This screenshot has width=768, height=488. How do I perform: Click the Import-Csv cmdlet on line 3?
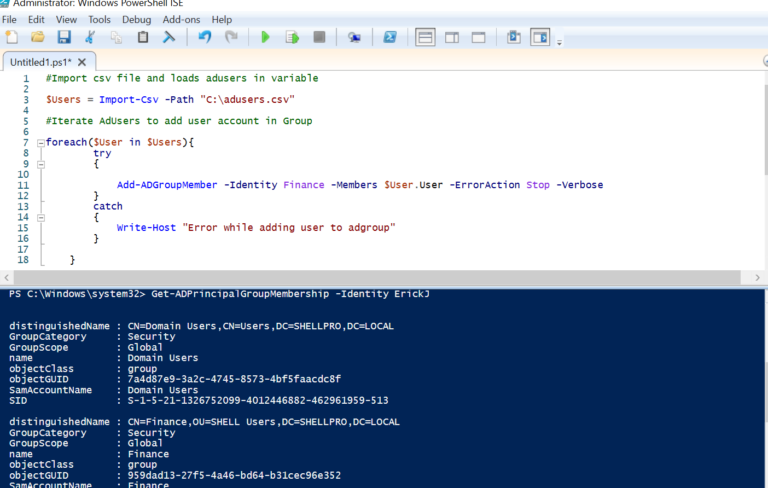(129, 99)
